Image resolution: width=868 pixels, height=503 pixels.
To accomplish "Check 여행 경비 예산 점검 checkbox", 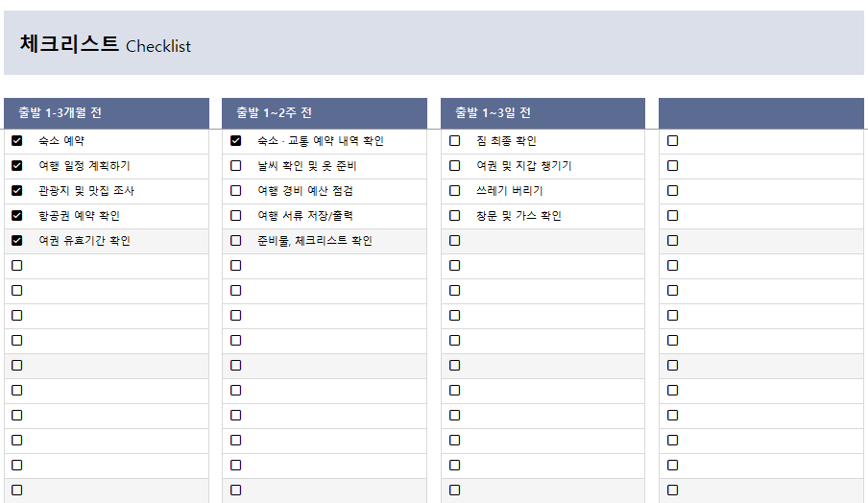I will 236,190.
